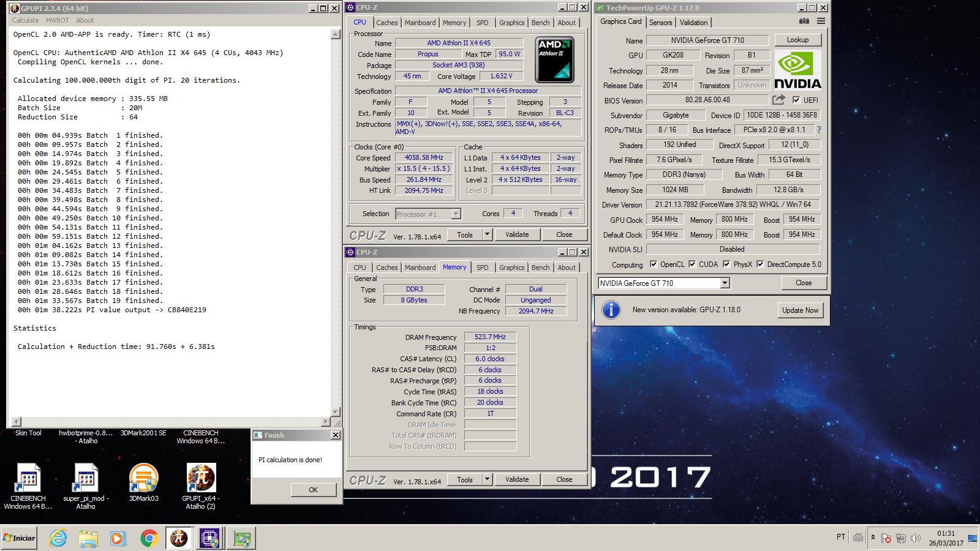
Task: Click the Close button in GPU-Z
Action: (x=804, y=283)
